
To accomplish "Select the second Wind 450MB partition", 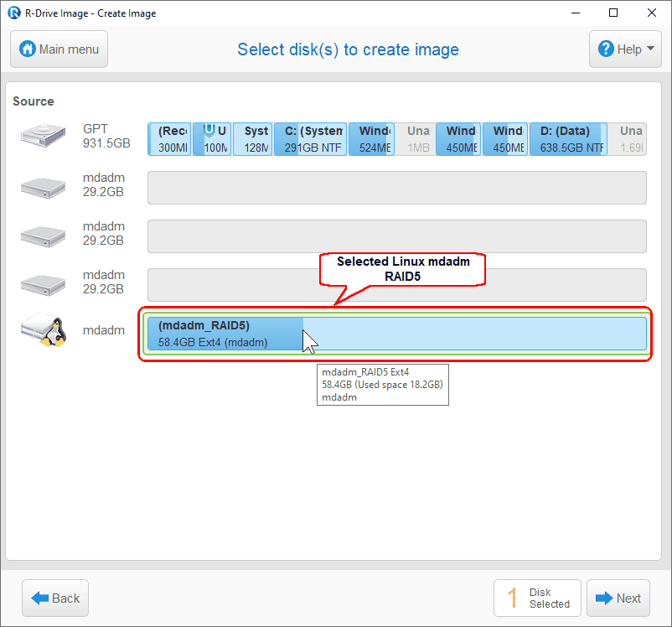I will pyautogui.click(x=505, y=139).
